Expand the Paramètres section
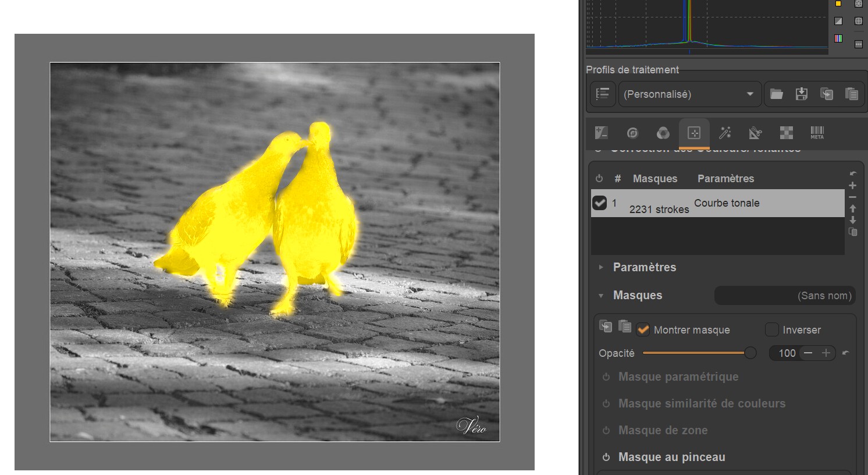Image resolution: width=868 pixels, height=475 pixels. [644, 267]
